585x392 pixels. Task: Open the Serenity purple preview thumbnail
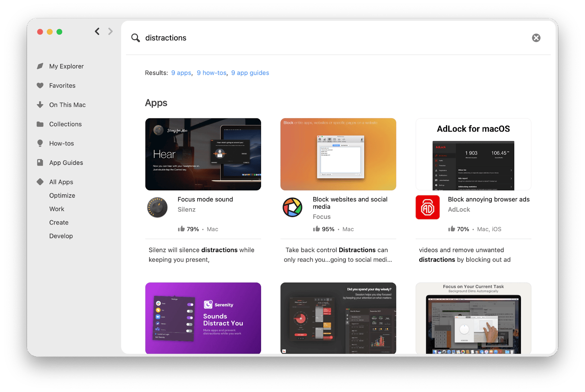coord(203,318)
